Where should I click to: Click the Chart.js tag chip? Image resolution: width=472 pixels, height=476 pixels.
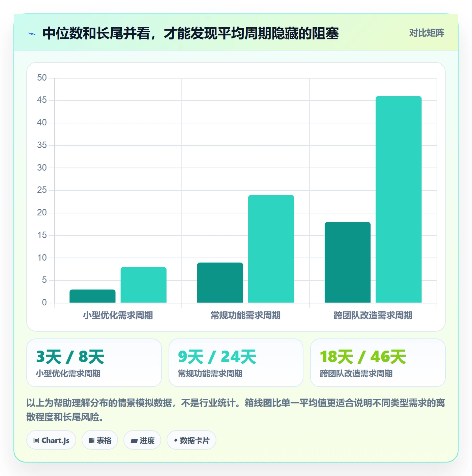tap(51, 440)
